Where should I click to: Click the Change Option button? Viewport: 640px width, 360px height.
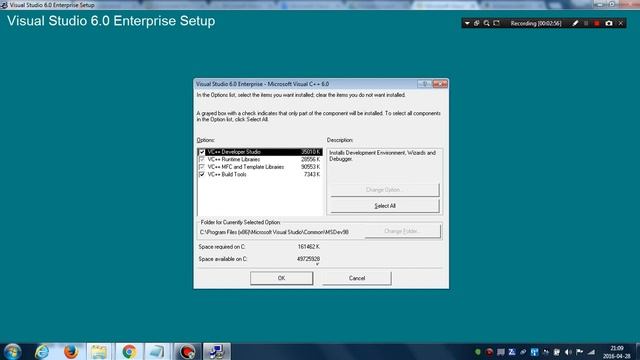tap(385, 190)
